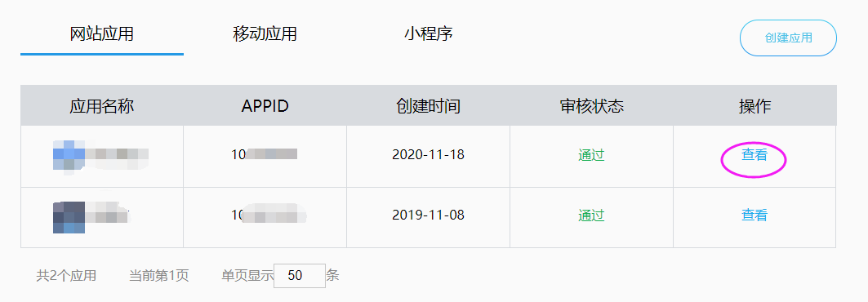Select the 创建时间 column header
This screenshot has height=302, width=868.
(429, 105)
